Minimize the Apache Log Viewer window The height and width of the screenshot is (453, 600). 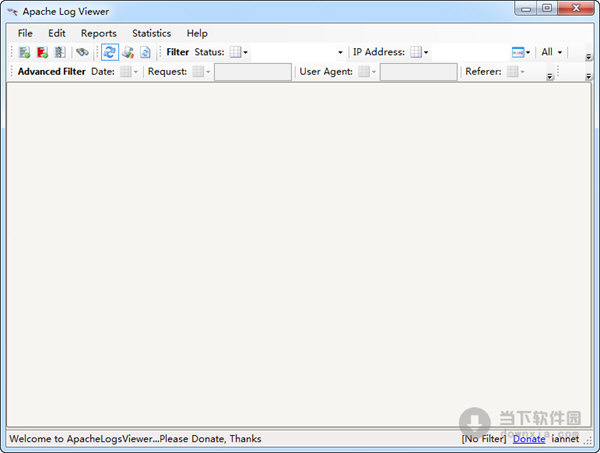pyautogui.click(x=526, y=8)
